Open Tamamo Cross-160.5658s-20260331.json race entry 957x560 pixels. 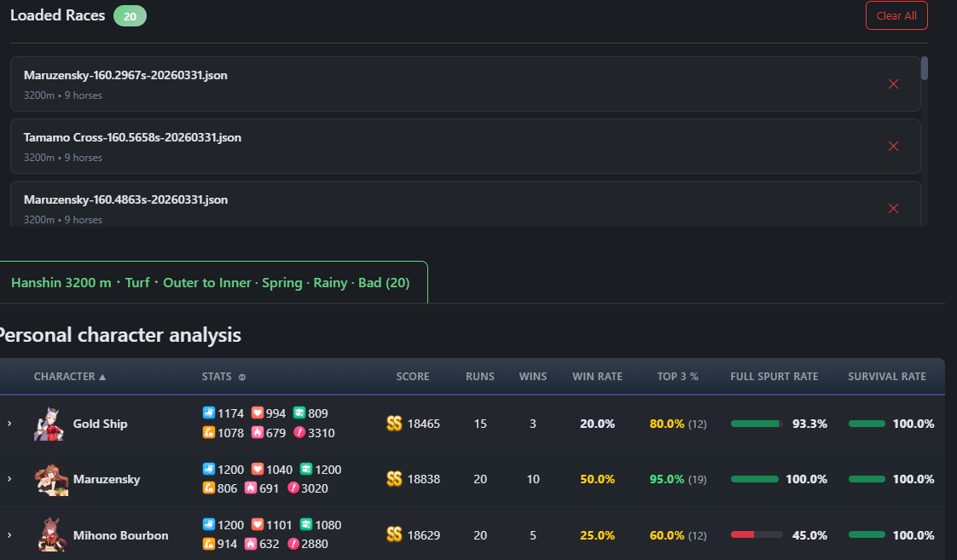pyautogui.click(x=465, y=147)
